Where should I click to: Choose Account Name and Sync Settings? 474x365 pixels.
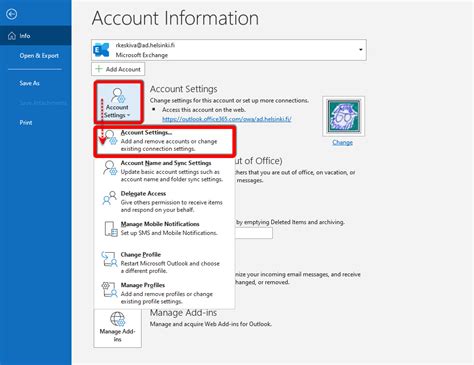tap(165, 171)
